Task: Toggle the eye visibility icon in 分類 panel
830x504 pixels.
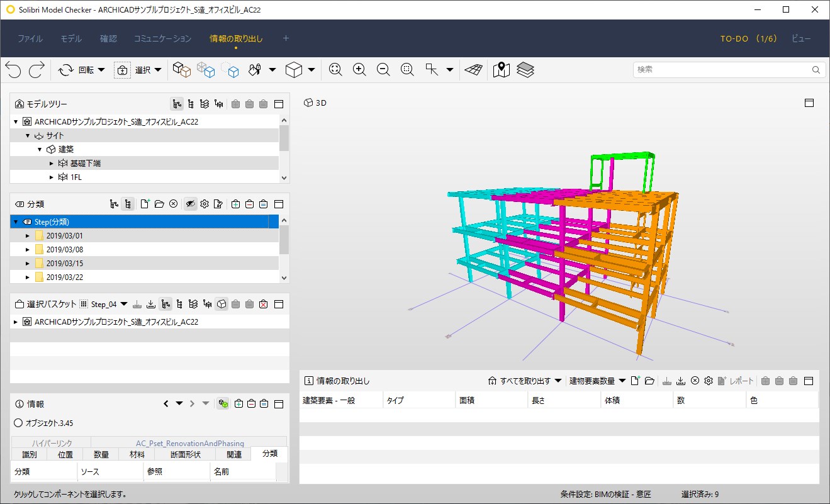Action: click(190, 204)
